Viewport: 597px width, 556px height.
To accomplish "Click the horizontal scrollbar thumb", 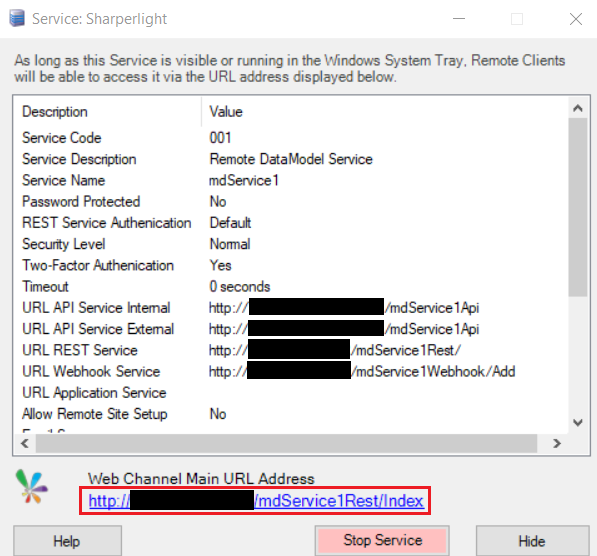I will (286, 443).
